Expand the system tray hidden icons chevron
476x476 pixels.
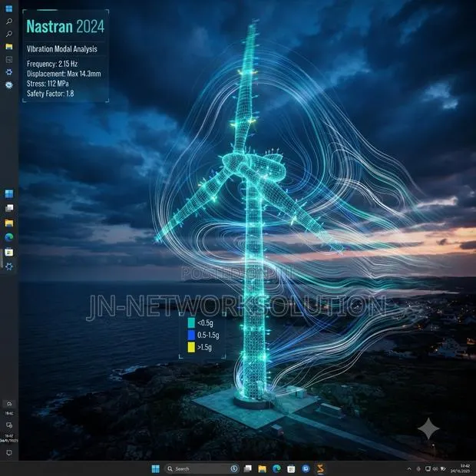(409, 469)
